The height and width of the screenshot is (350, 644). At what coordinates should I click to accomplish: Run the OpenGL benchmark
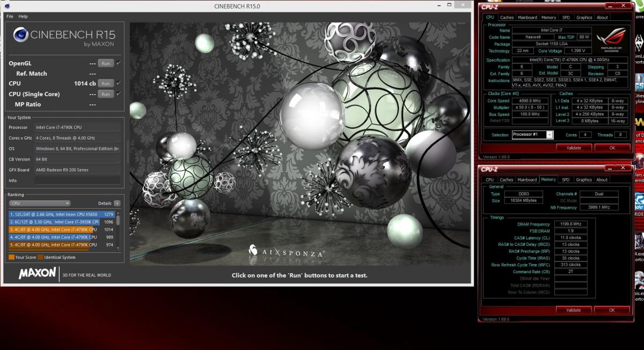[106, 63]
